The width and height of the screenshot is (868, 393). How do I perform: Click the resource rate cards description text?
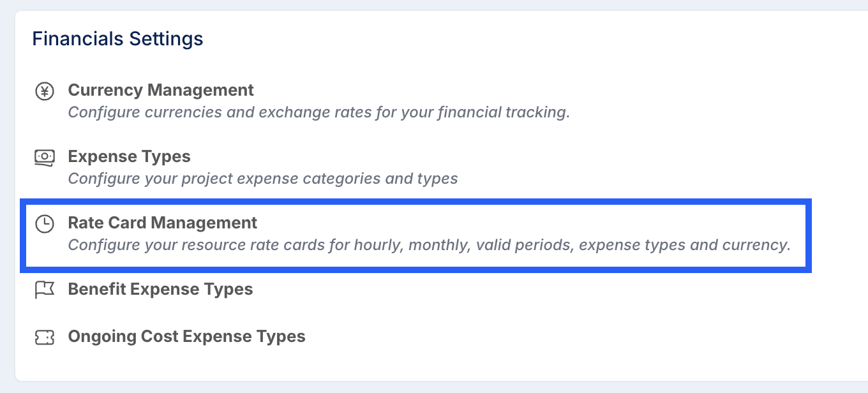click(x=430, y=245)
